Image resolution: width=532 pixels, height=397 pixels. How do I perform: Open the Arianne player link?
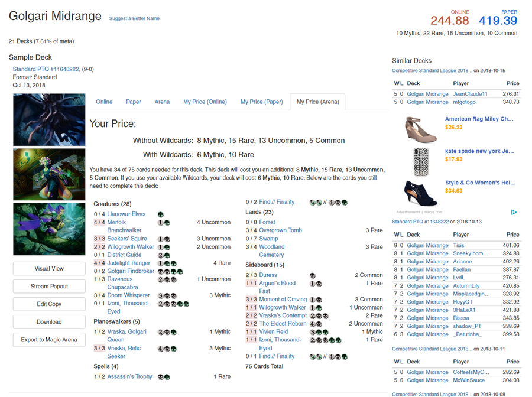tap(462, 261)
